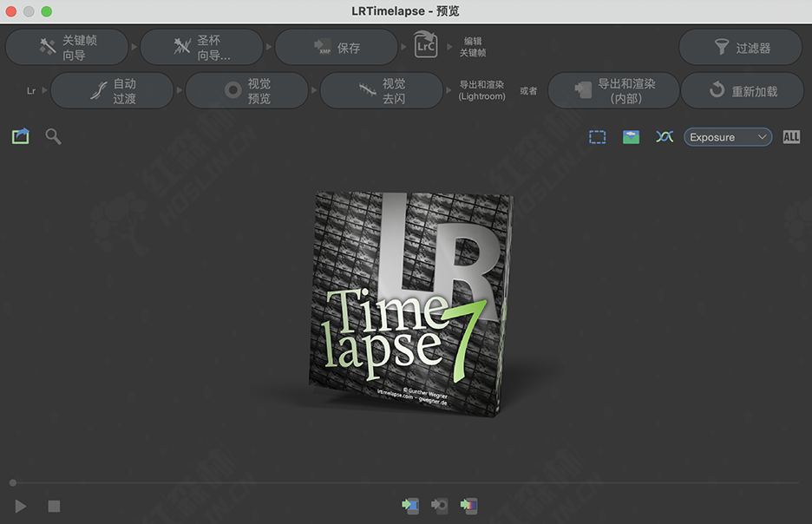Screen dimensions: 812x524
Task: Click the LrC Lightroom Classic icon
Action: [x=426, y=45]
